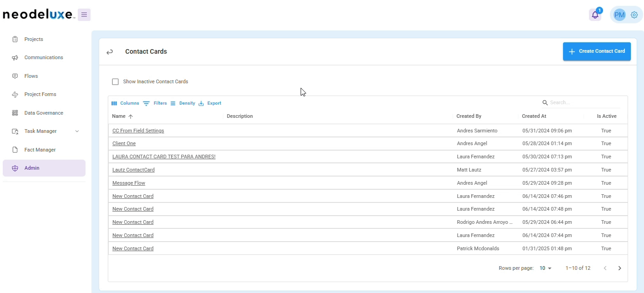Image resolution: width=644 pixels, height=293 pixels.
Task: Open the Message Flow contact card
Action: tap(129, 183)
